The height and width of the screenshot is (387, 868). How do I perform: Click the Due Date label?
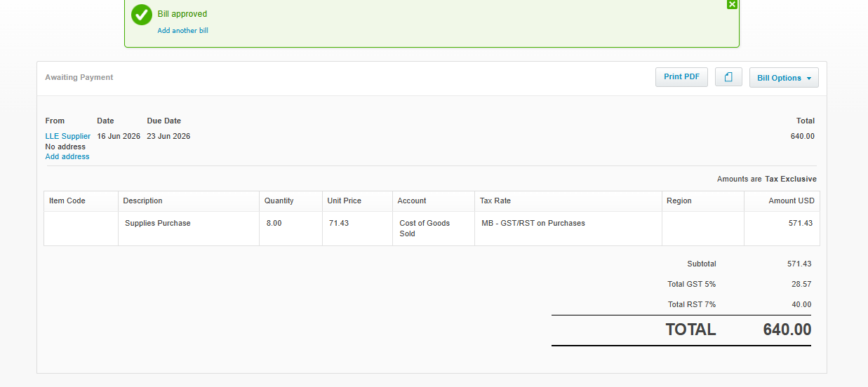(164, 121)
